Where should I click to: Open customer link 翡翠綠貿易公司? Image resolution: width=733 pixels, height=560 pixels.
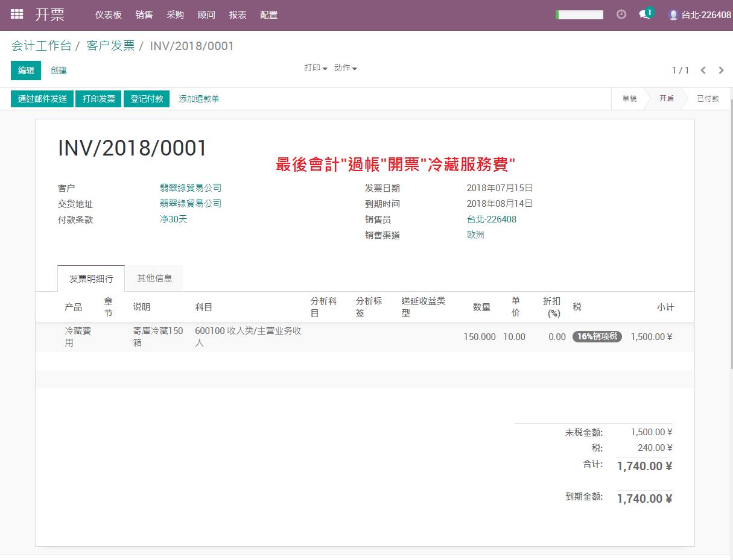[x=191, y=188]
